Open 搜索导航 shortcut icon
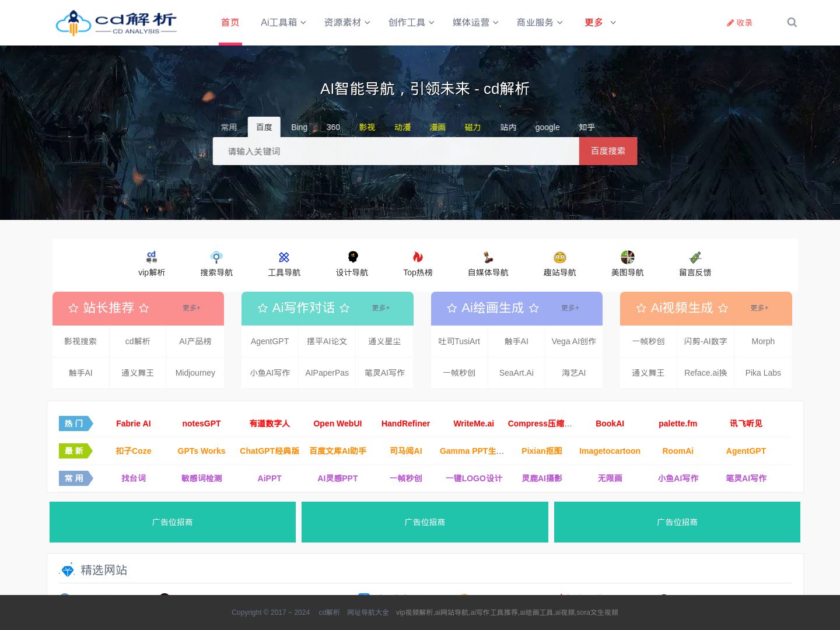This screenshot has height=630, width=840. [216, 257]
